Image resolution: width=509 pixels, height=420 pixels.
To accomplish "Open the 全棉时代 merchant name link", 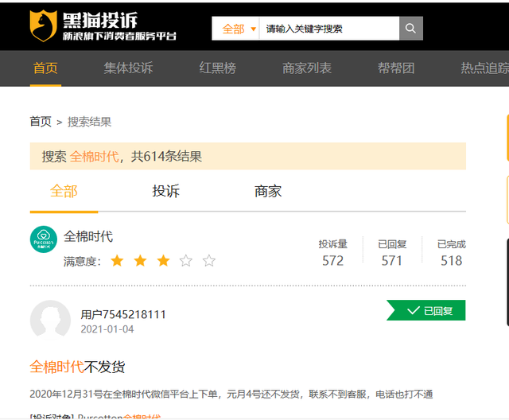I will 88,236.
